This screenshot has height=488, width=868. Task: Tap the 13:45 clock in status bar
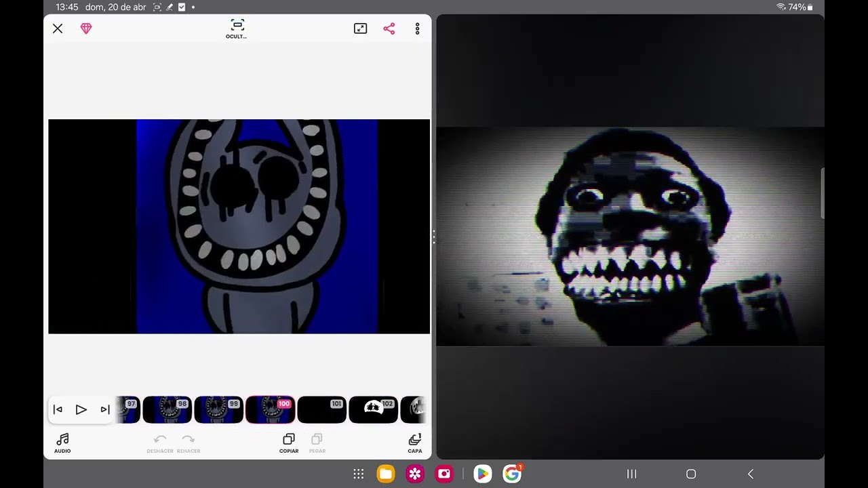(66, 7)
